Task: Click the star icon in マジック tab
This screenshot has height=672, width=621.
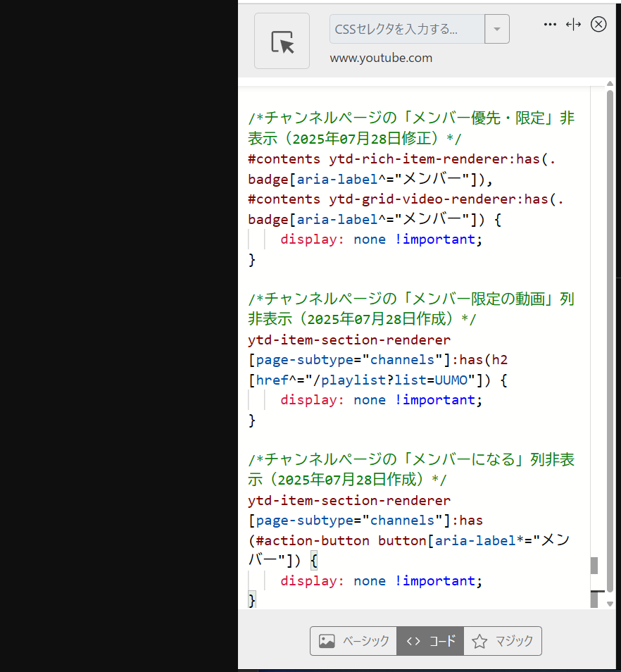Action: 479,641
